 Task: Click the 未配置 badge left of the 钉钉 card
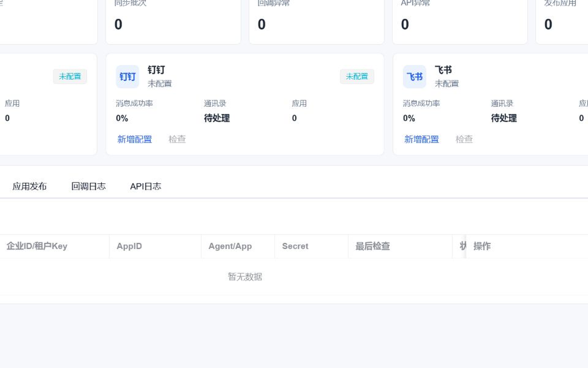[70, 76]
